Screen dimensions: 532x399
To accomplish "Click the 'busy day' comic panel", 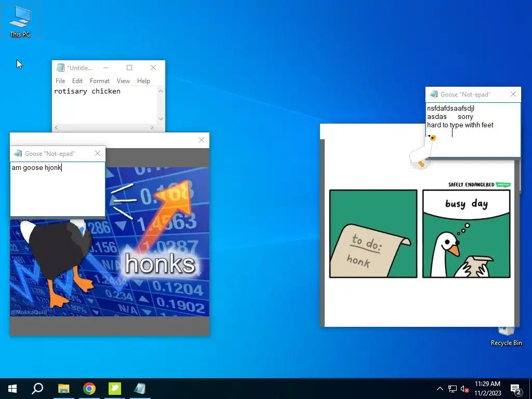I will [x=466, y=234].
